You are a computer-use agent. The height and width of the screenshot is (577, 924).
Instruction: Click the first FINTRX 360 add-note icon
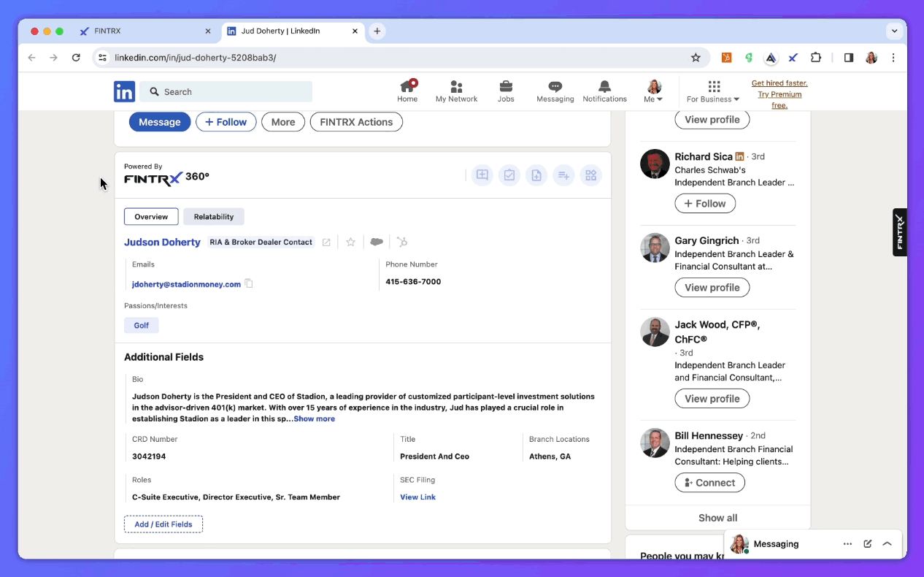click(x=482, y=175)
